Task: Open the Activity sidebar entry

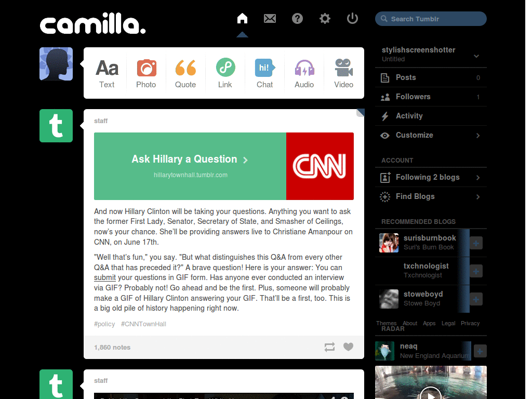Action: coord(431,116)
